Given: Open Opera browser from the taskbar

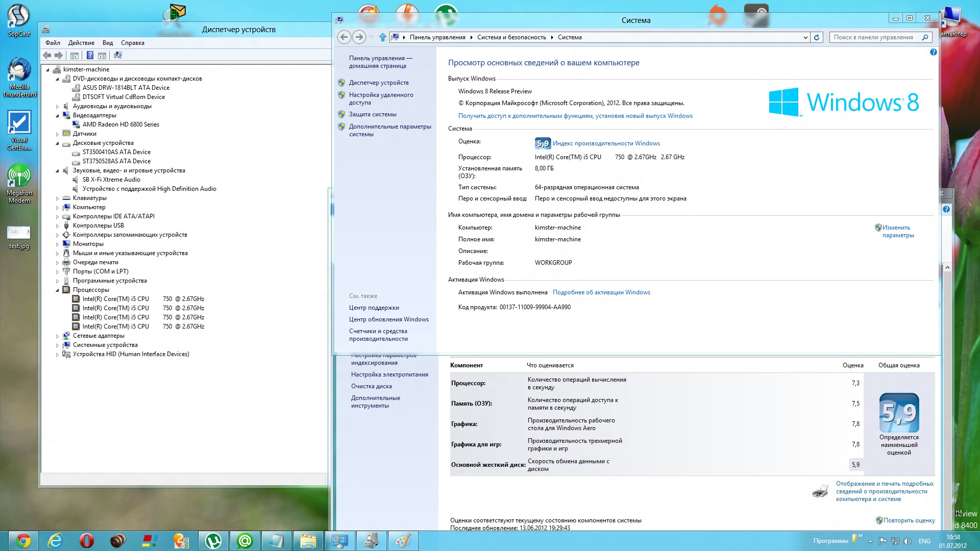Looking at the screenshot, I should [x=87, y=541].
